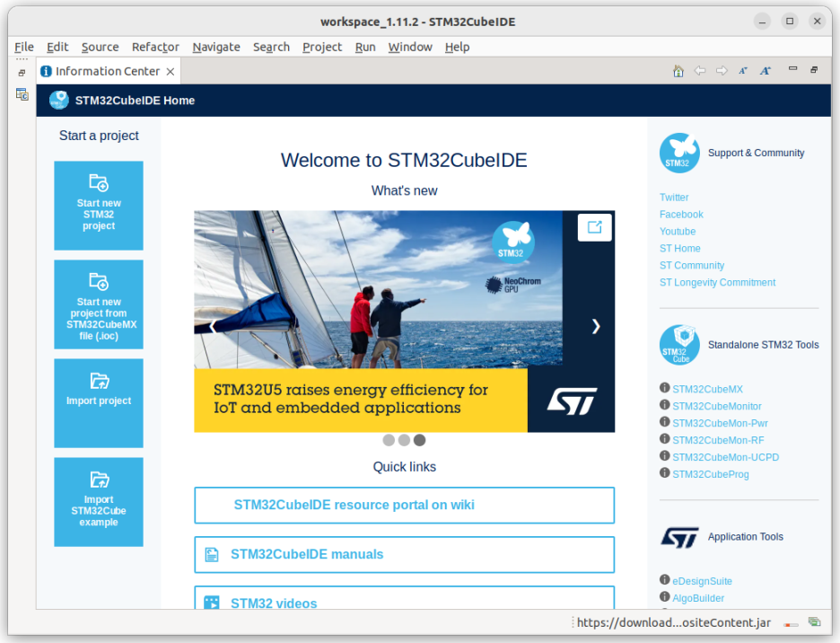The image size is (840, 643).
Task: Open the File menu
Action: coord(24,48)
